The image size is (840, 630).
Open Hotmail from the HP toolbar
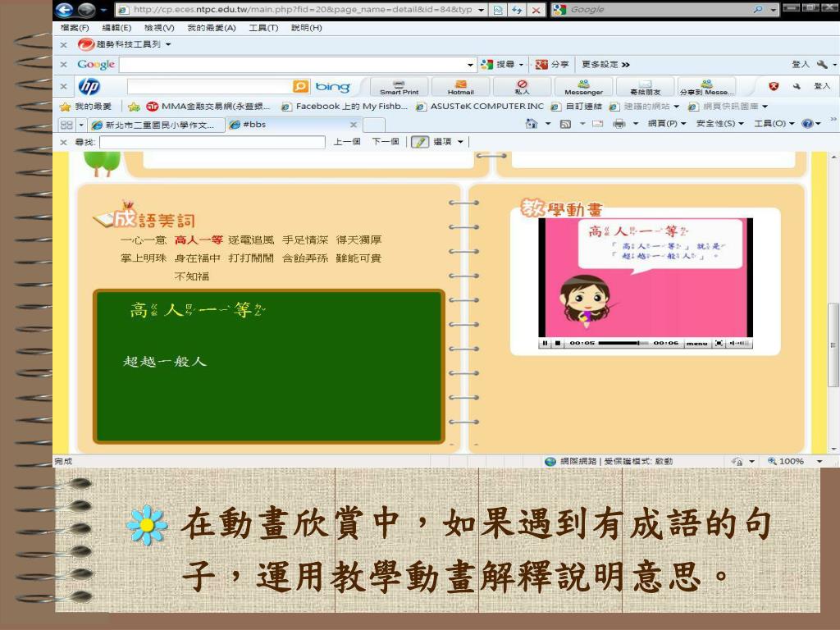pyautogui.click(x=461, y=87)
